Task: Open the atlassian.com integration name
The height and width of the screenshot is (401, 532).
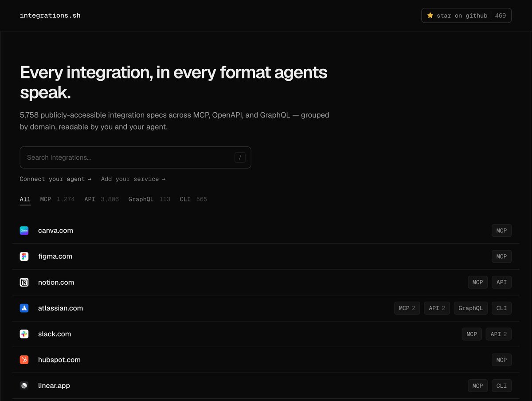Action: point(60,308)
